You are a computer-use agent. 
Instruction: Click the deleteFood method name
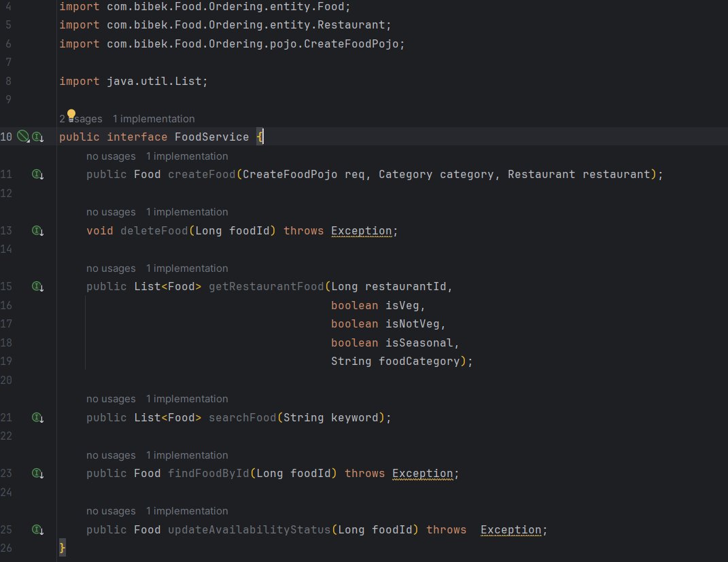154,230
